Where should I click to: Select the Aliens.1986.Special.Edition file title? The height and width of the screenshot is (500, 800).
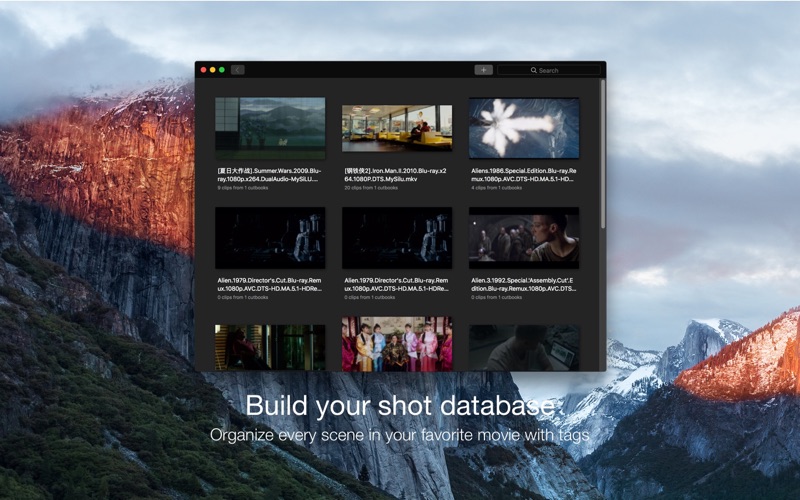523,175
